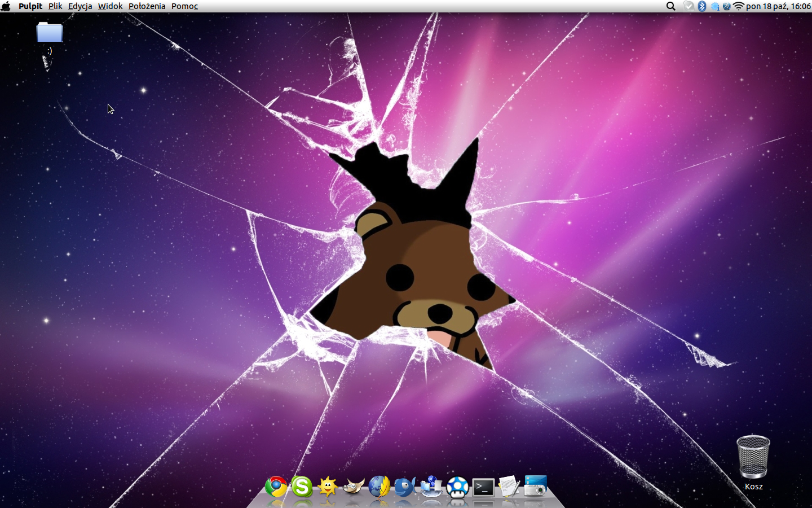The image size is (812, 508).
Task: Open the Widok menu
Action: pos(111,6)
